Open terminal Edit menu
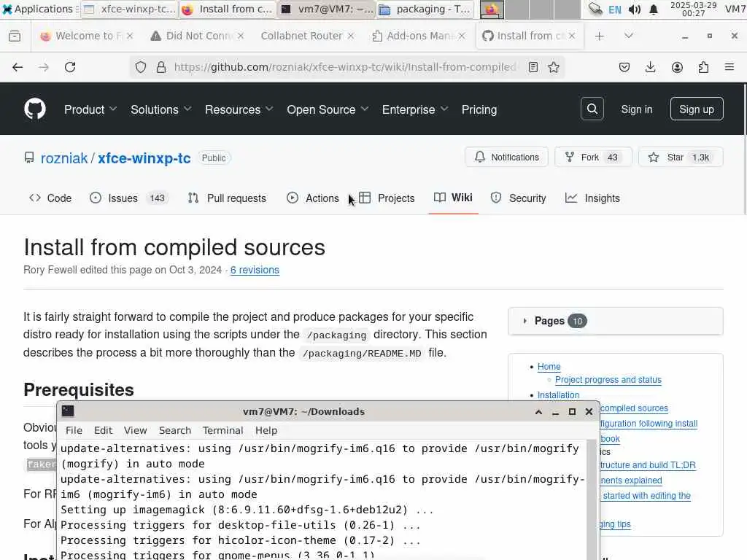This screenshot has height=560, width=747. coord(103,430)
